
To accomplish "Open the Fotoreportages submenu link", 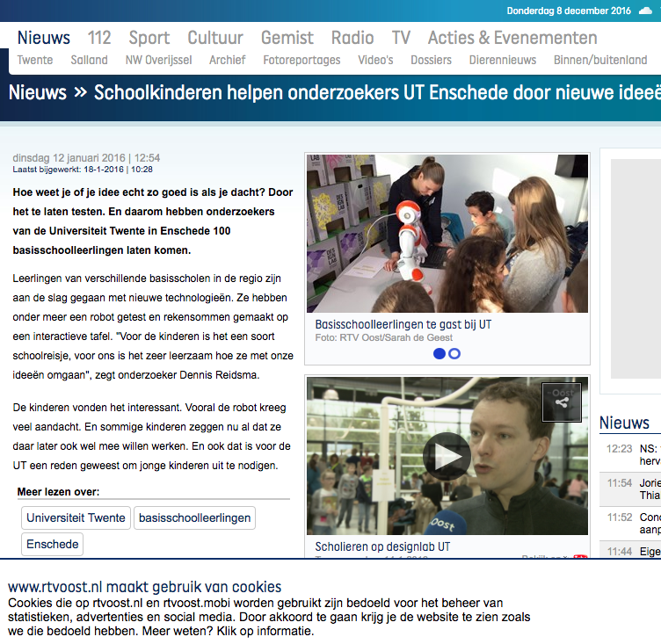I will point(301,60).
